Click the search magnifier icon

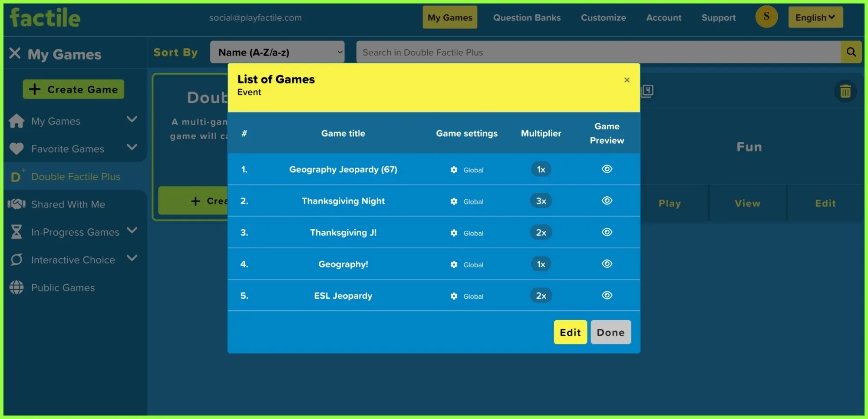pyautogui.click(x=851, y=52)
